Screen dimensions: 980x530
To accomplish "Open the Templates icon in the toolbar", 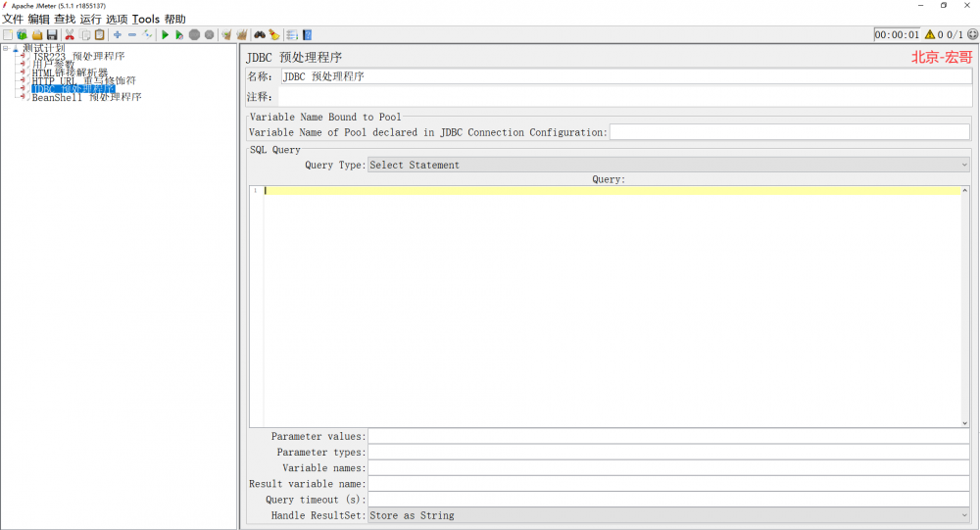I will [x=22, y=35].
